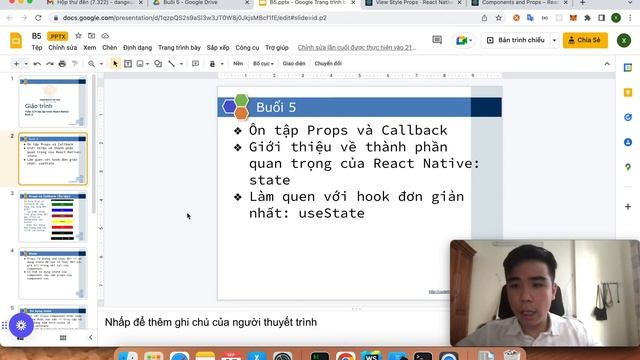Open Chrome extensions puzzle icon

tap(587, 18)
